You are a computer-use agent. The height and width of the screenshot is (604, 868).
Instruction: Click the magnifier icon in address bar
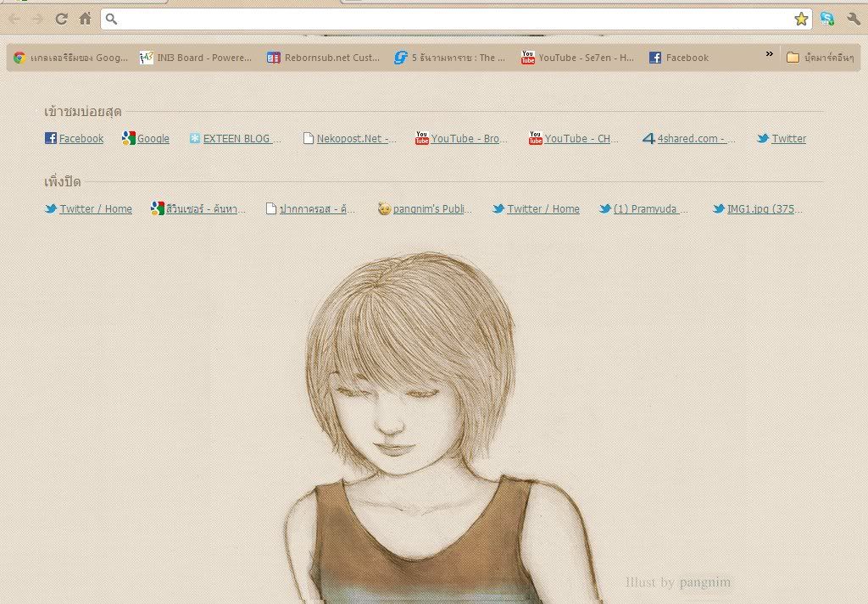111,19
